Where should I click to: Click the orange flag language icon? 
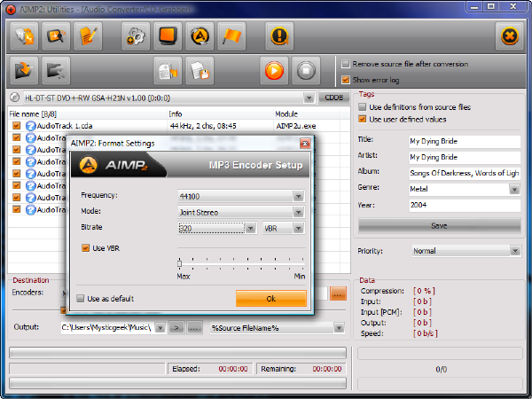pos(231,36)
